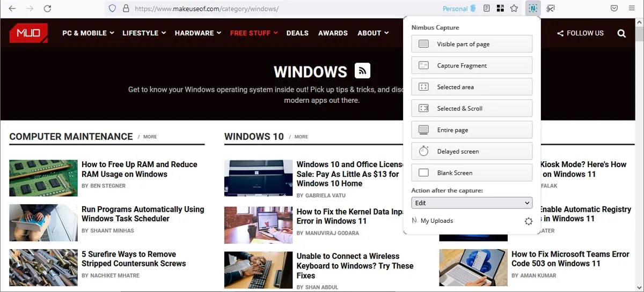Choose Selected area capture

472,87
